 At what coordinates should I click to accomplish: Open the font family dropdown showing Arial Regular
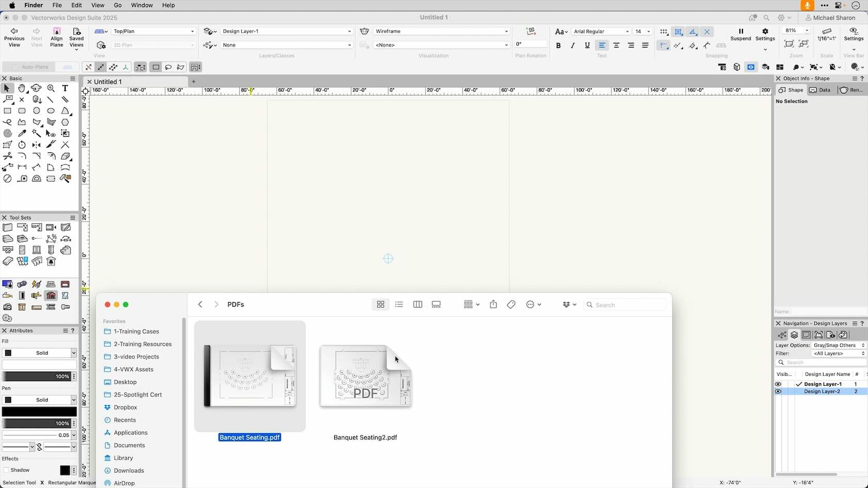(601, 31)
